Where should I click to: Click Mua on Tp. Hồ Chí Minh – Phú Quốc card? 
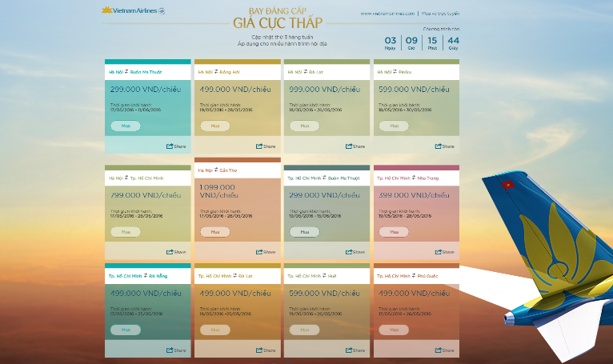coord(394,330)
